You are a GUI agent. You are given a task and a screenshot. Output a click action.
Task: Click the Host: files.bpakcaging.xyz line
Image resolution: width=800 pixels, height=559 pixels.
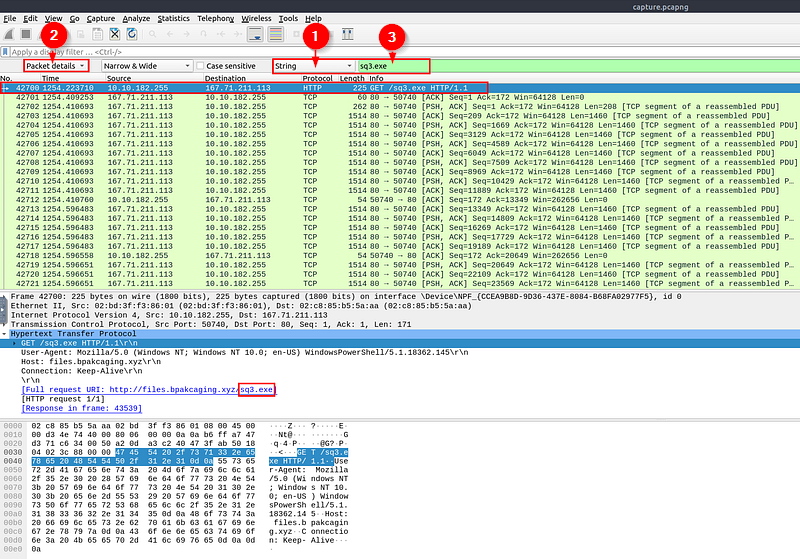pyautogui.click(x=400, y=362)
